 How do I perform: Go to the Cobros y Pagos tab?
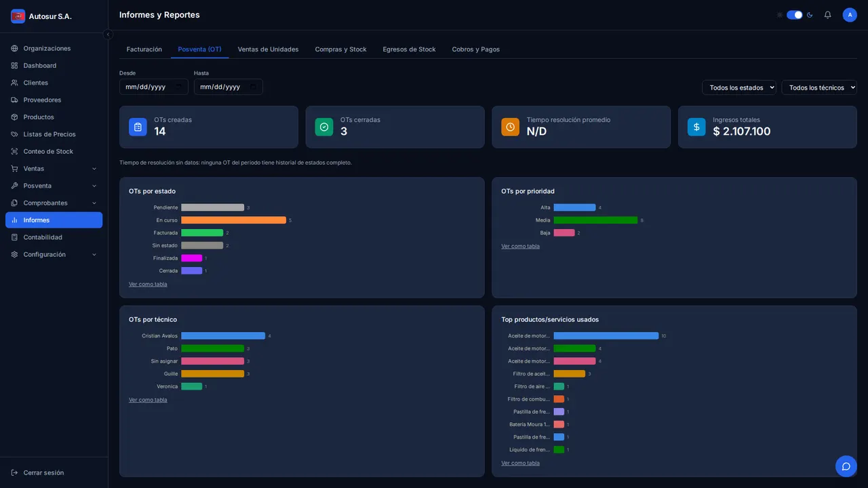[475, 49]
